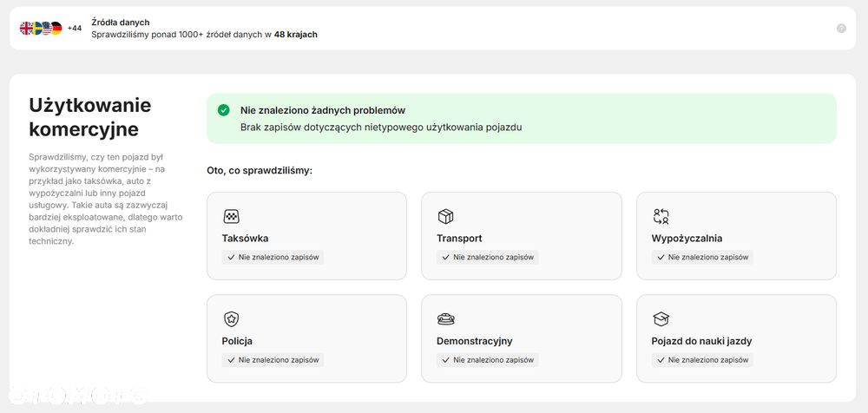Click the 'Pojazd do nauki jazdy' card title
Viewport: 868px width, 413px height.
[x=701, y=341]
